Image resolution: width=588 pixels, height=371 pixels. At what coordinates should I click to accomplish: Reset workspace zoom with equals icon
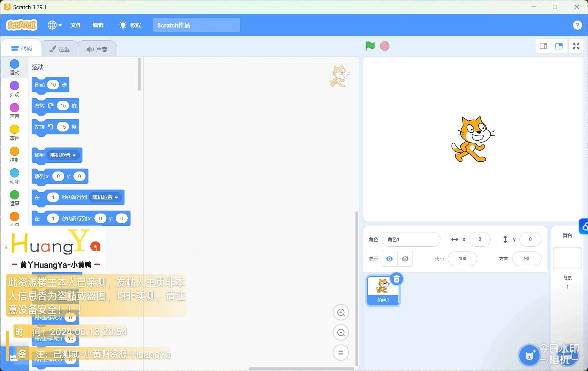341,353
